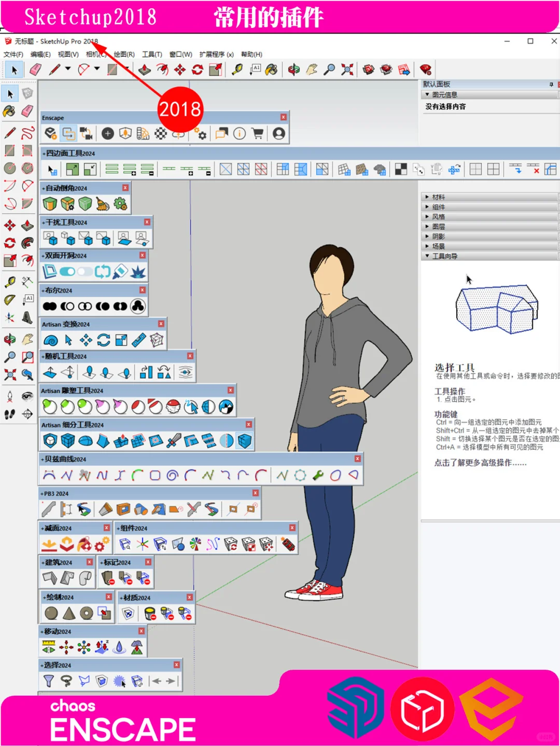
Task: Collapse the 图元信息 section
Action: point(426,94)
